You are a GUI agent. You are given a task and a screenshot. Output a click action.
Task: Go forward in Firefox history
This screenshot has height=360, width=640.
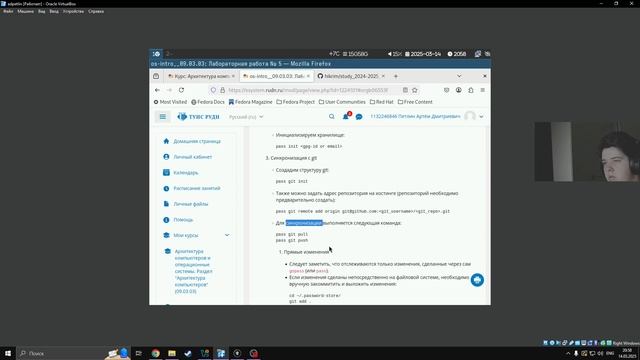click(169, 90)
